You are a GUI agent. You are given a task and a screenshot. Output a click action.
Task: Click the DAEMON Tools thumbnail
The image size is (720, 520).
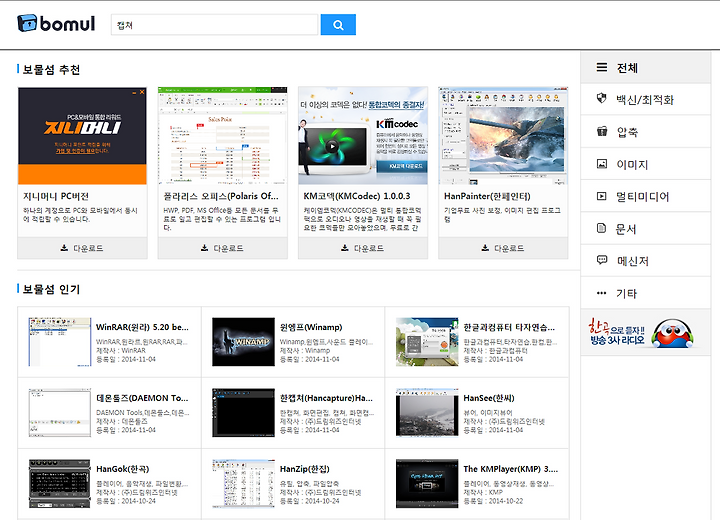click(x=60, y=413)
